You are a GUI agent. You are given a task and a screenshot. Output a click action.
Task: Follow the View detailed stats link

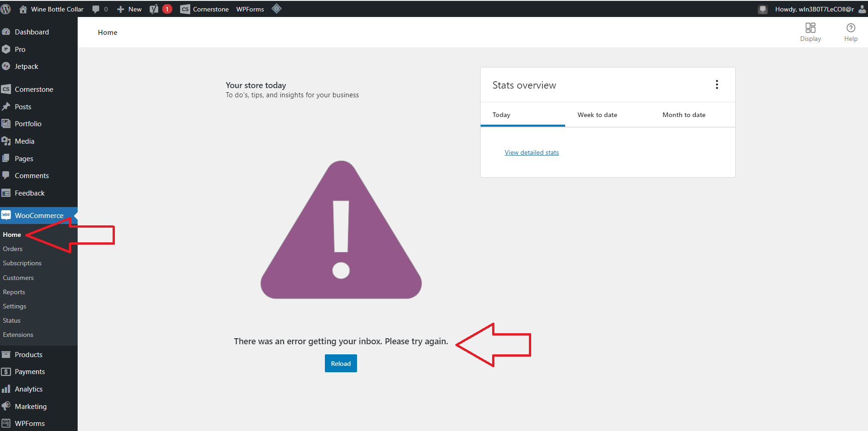pos(532,152)
